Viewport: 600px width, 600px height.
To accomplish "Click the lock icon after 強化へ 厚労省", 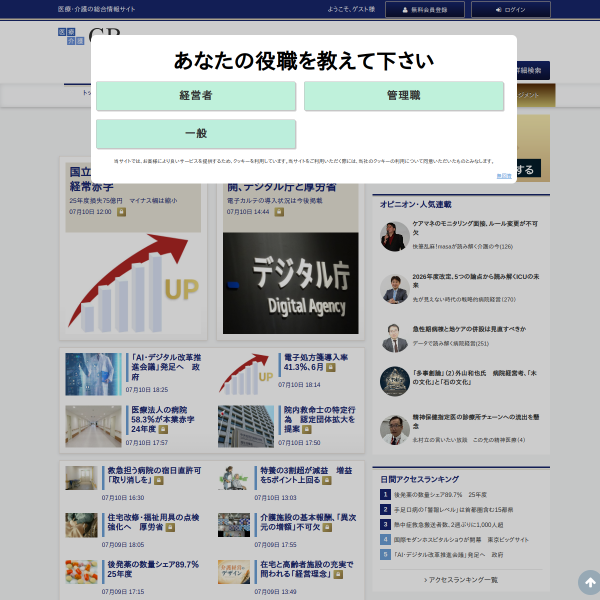I will [170, 528].
